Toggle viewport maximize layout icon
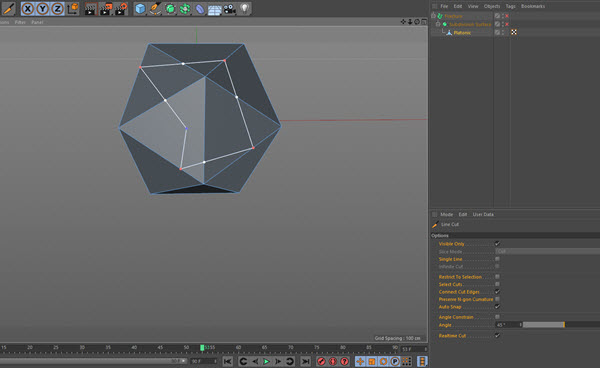Viewport: 600px width, 368px height. 424,22
